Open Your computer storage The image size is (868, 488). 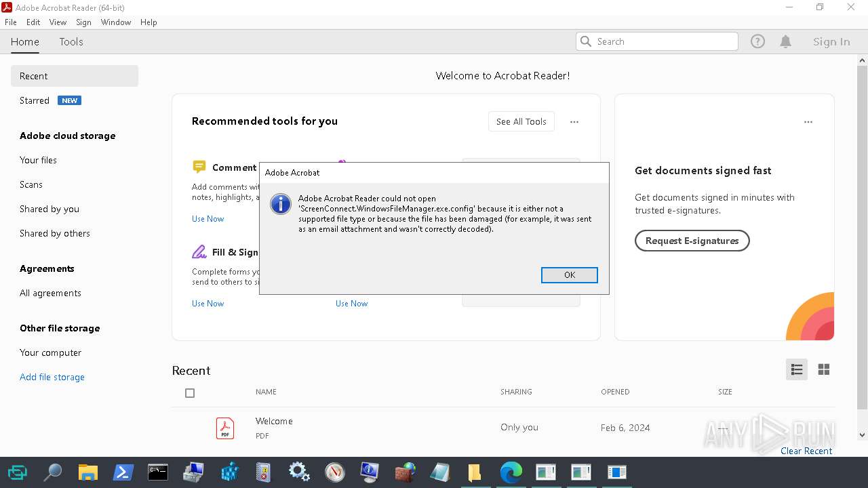[50, 352]
